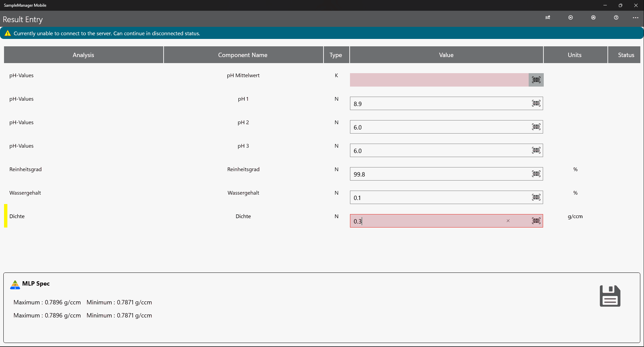Scan barcode for pH Mittelwert value
644x347 pixels.
536,80
